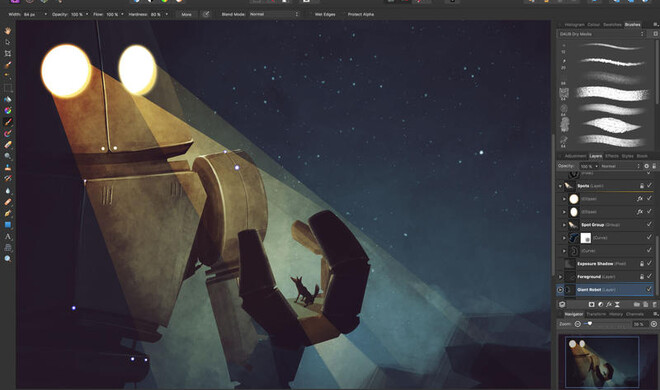The image size is (660, 390).
Task: Expand the Foreground layer
Action: tap(560, 276)
